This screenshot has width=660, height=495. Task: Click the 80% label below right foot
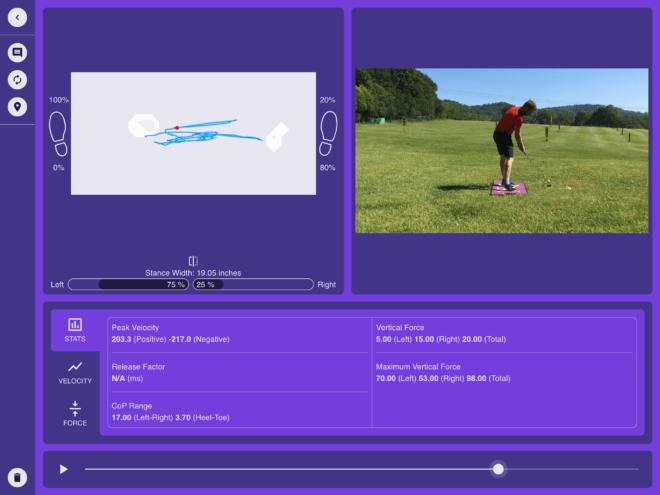click(x=327, y=168)
